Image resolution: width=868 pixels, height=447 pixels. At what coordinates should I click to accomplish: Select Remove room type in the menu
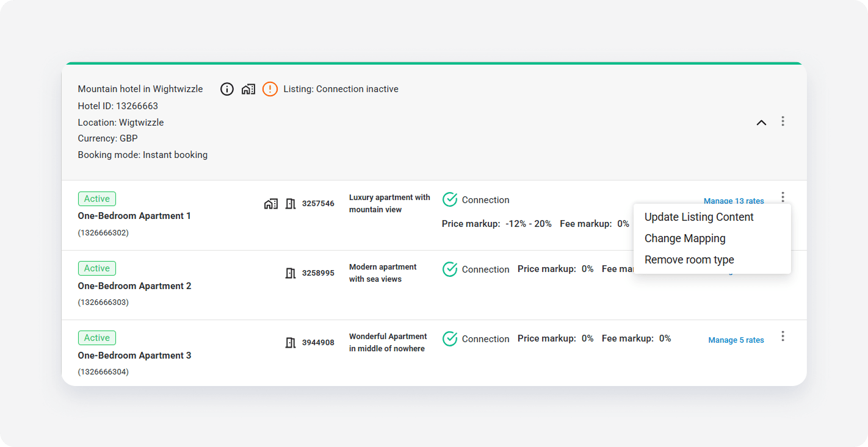tap(689, 260)
